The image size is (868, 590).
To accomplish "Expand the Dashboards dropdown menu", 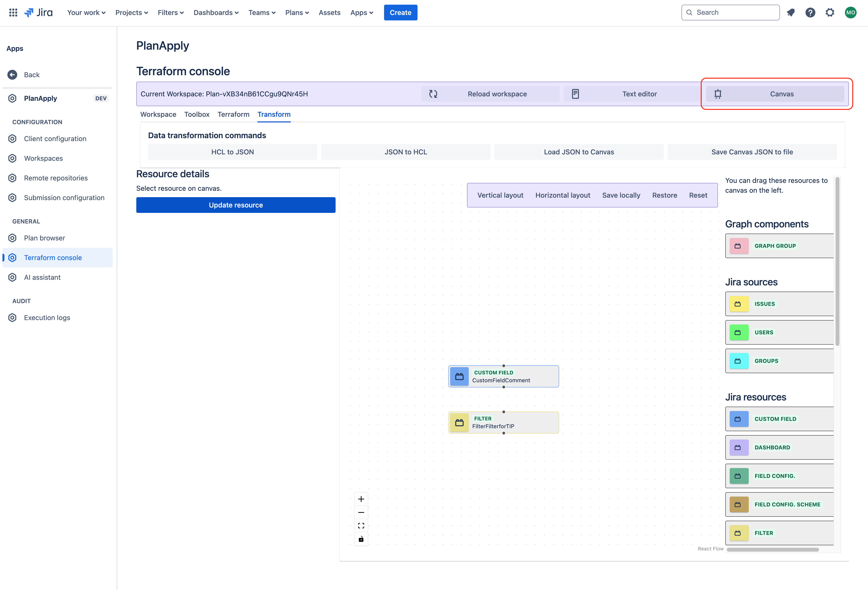I will click(x=216, y=12).
